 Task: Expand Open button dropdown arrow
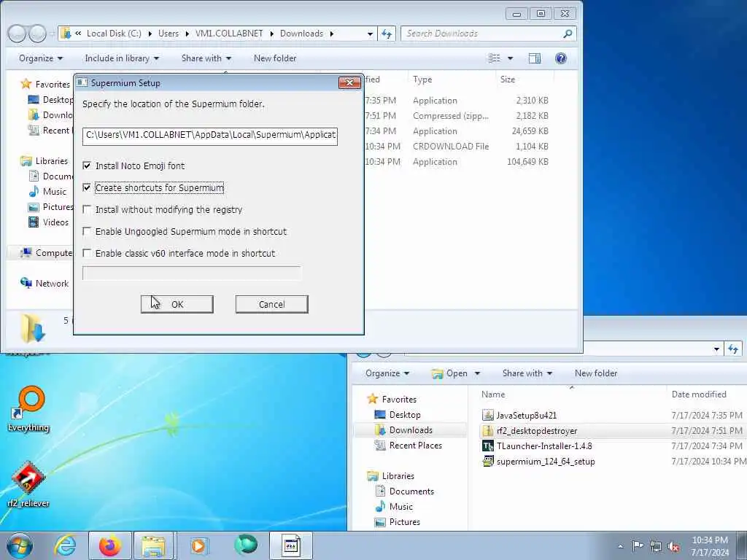click(x=477, y=374)
